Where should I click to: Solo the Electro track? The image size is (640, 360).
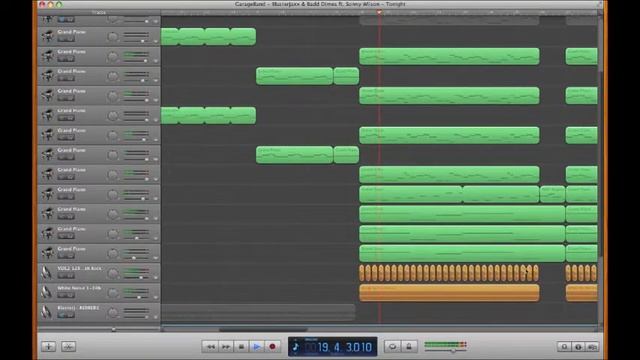tap(70, 316)
